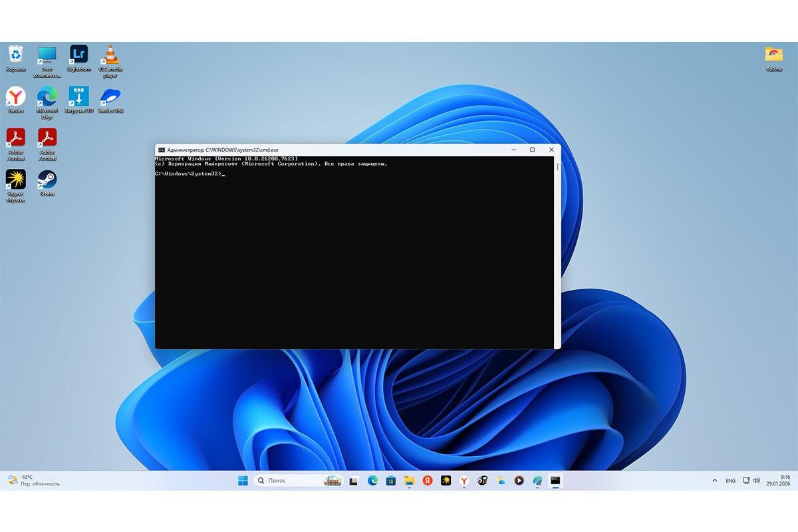798x532 pixels.
Task: Click the C:\Windows\System32> prompt line
Action: [190, 174]
